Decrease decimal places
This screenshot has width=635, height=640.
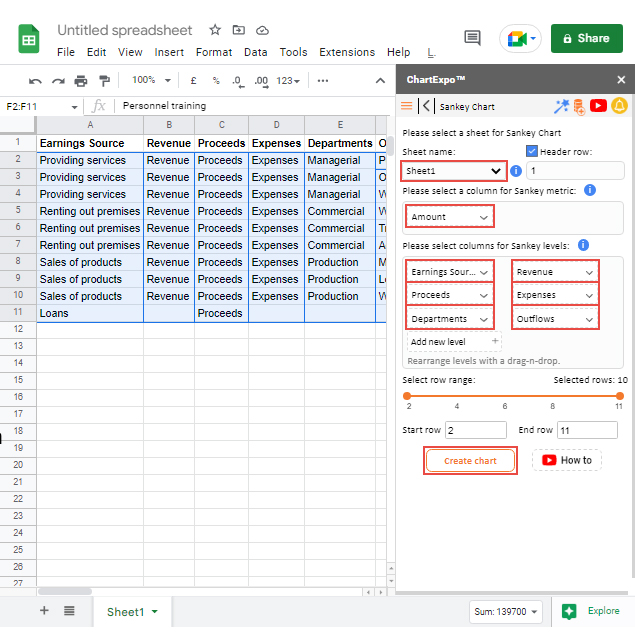(238, 81)
